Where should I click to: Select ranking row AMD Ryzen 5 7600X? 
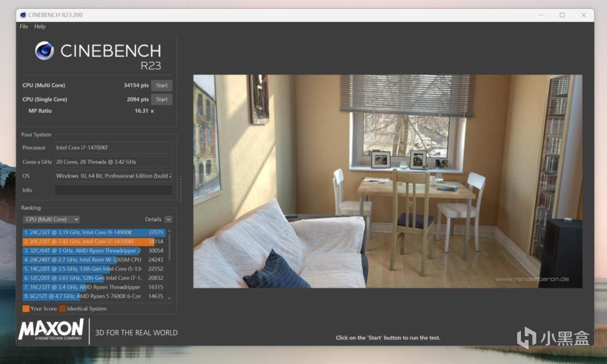click(x=94, y=296)
